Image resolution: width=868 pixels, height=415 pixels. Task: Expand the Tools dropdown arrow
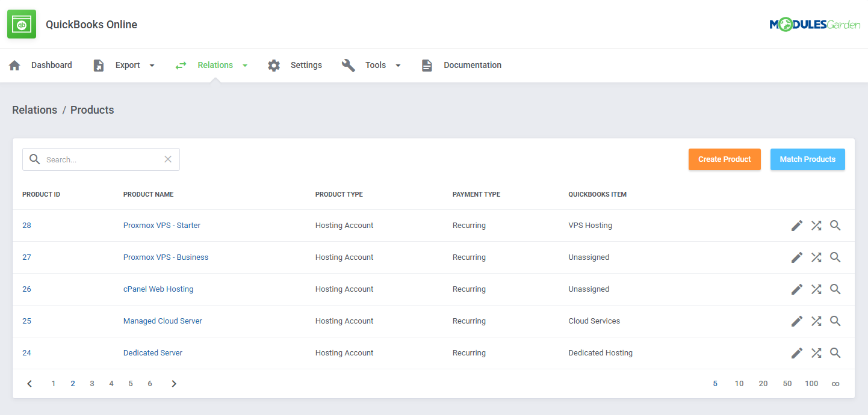pos(398,66)
